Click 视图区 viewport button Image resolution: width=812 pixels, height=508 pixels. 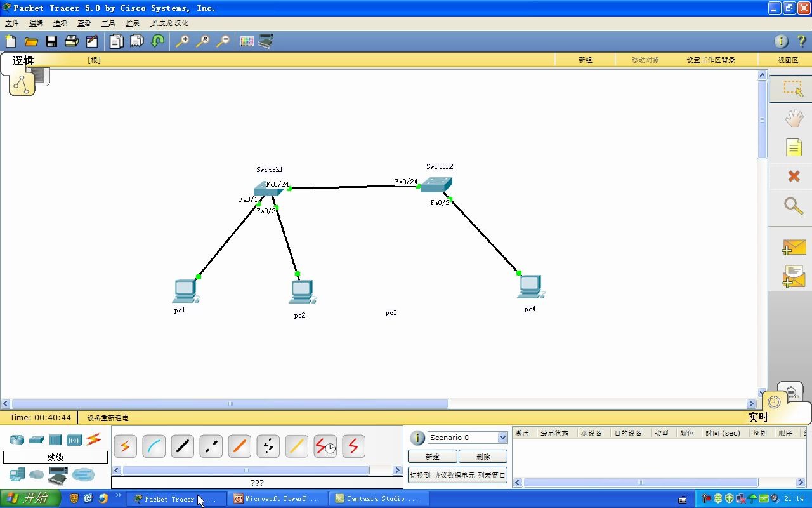[788, 60]
